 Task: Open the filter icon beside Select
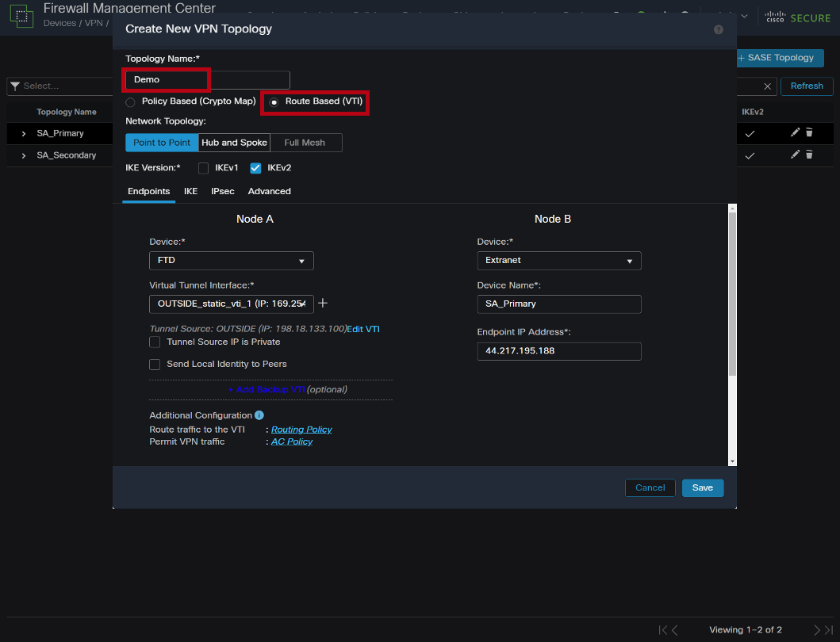[x=15, y=86]
